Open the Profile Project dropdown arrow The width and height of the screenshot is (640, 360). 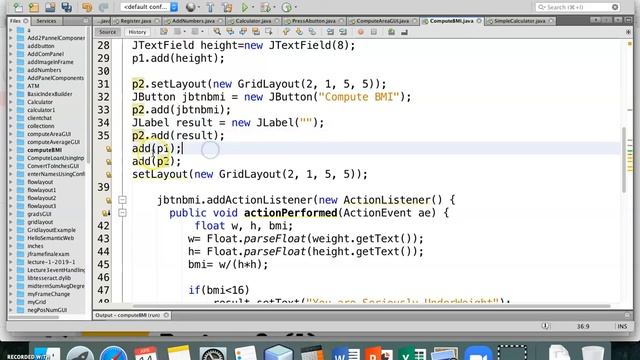(295, 7)
